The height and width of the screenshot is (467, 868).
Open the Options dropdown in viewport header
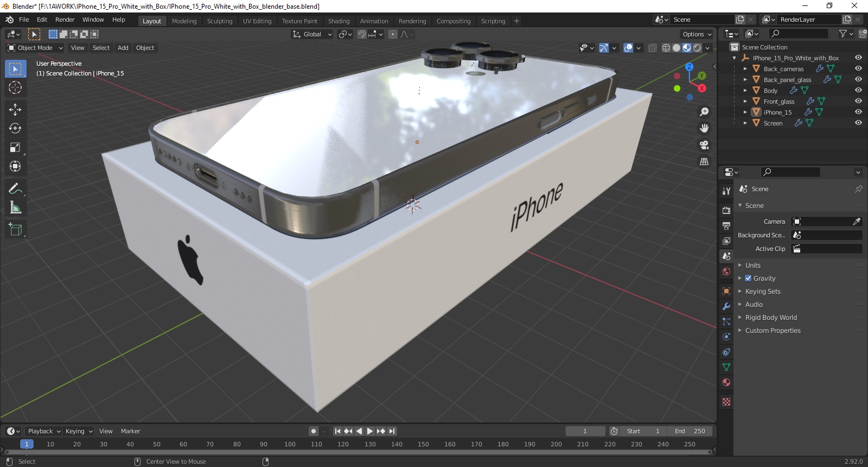[x=697, y=34]
